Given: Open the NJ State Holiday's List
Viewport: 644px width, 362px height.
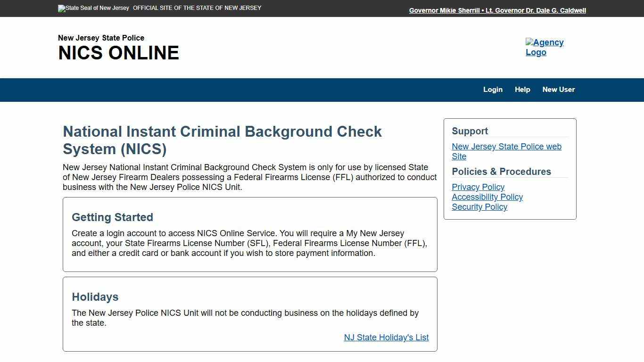Looking at the screenshot, I should coord(386,337).
